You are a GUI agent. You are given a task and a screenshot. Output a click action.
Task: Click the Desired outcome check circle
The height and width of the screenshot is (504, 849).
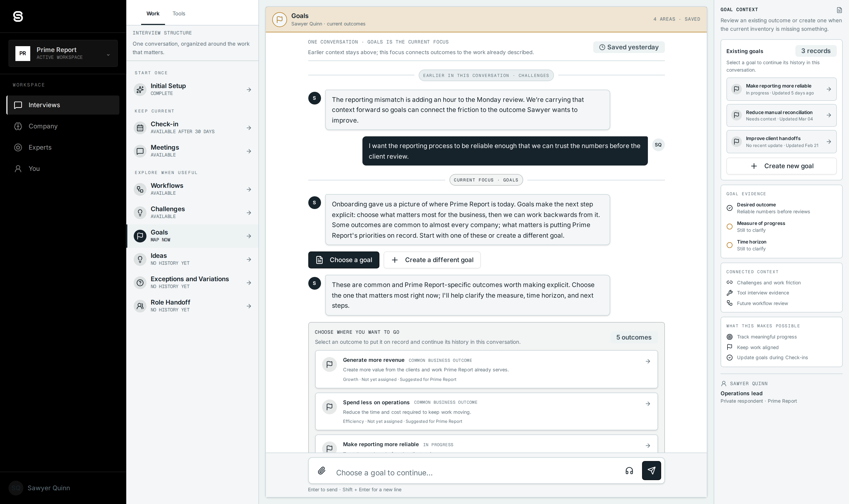[729, 208]
